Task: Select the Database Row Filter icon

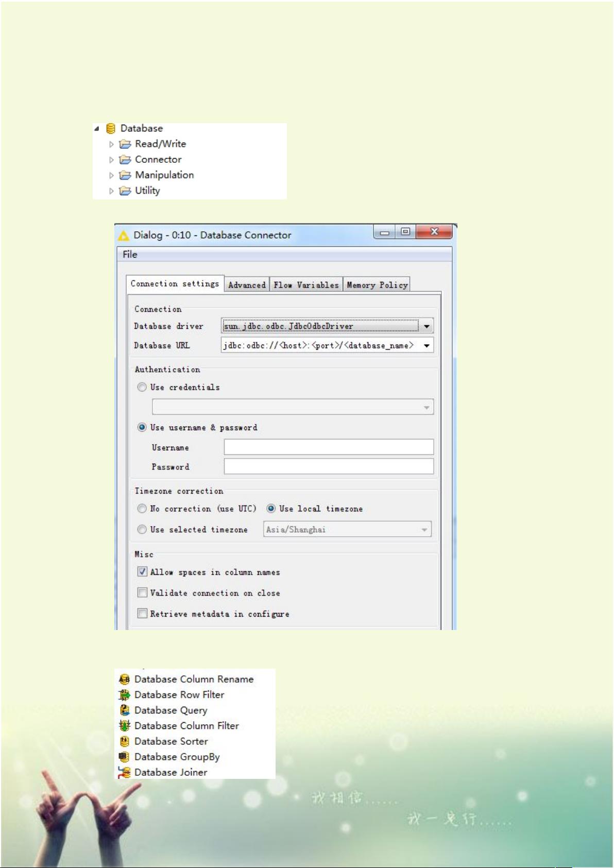Action: [124, 695]
